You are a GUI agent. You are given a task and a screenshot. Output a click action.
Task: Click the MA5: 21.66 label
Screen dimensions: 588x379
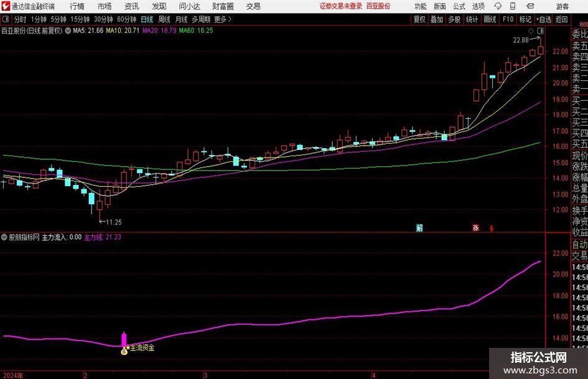pos(88,30)
